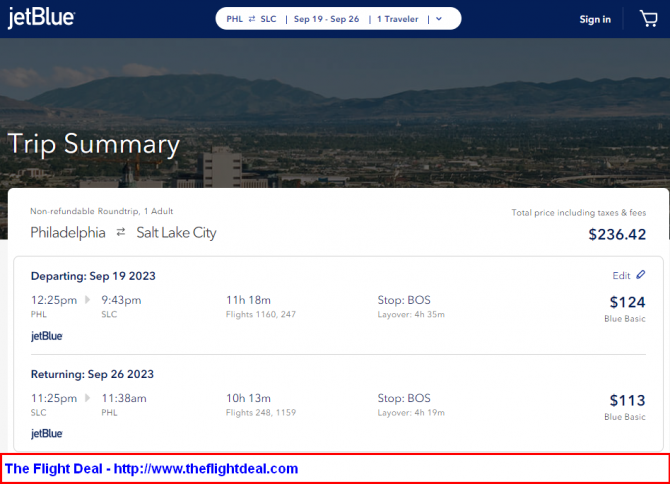Screen dimensions: 670x484
Task: Click the Trip Summary heading
Action: click(94, 144)
